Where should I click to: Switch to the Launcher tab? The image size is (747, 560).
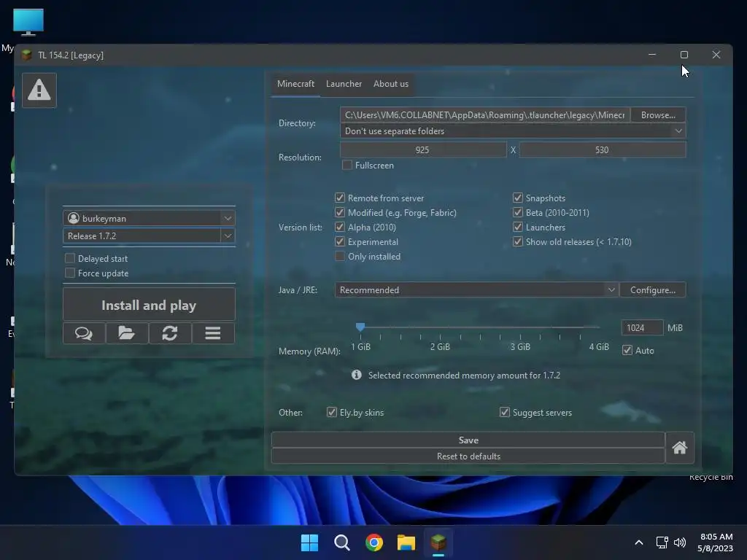(x=344, y=84)
